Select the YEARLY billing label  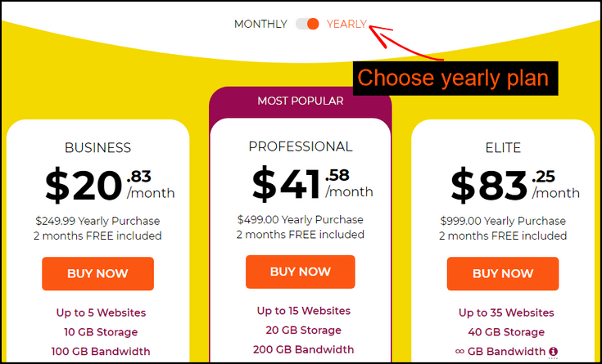346,24
